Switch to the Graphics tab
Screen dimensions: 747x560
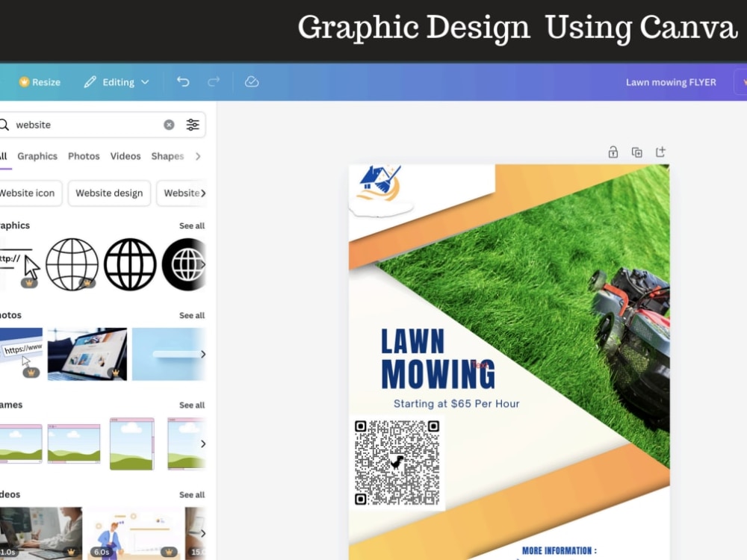pyautogui.click(x=37, y=156)
